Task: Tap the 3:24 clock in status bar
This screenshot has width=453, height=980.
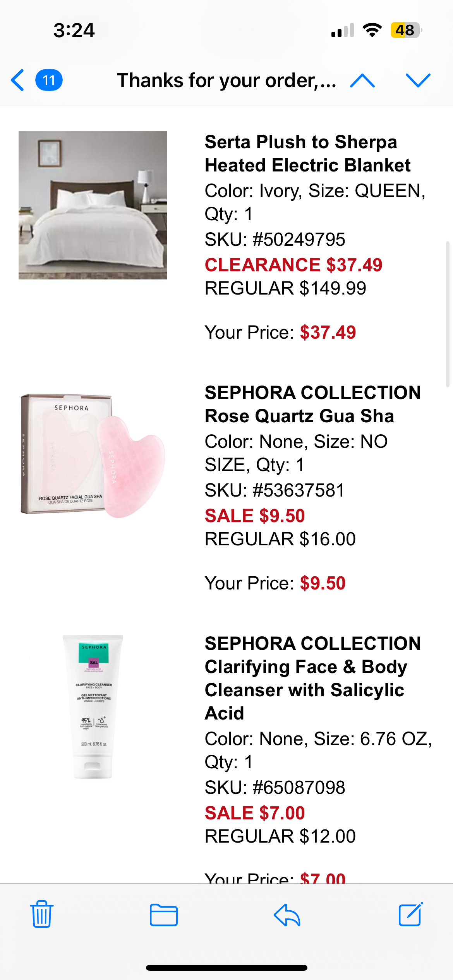Action: (74, 30)
